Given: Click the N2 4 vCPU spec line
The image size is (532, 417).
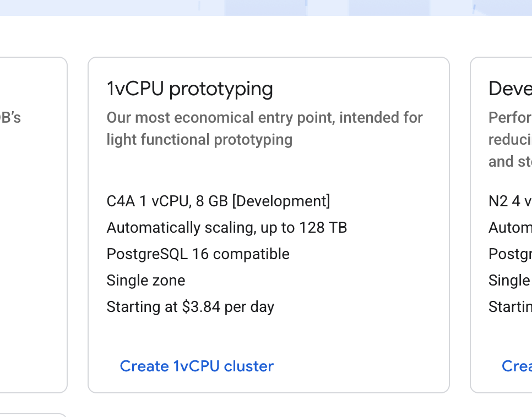Looking at the screenshot, I should (509, 201).
